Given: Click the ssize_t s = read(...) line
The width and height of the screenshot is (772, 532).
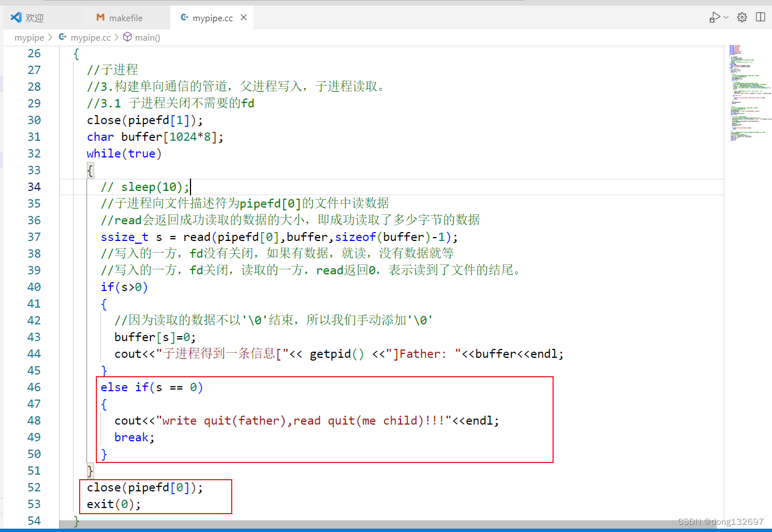Looking at the screenshot, I should (x=279, y=237).
